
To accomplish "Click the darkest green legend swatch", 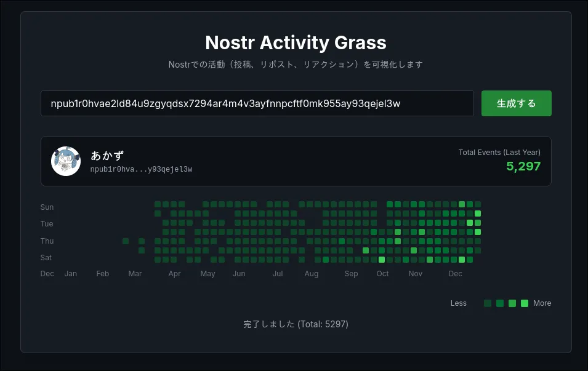I will pyautogui.click(x=488, y=303).
